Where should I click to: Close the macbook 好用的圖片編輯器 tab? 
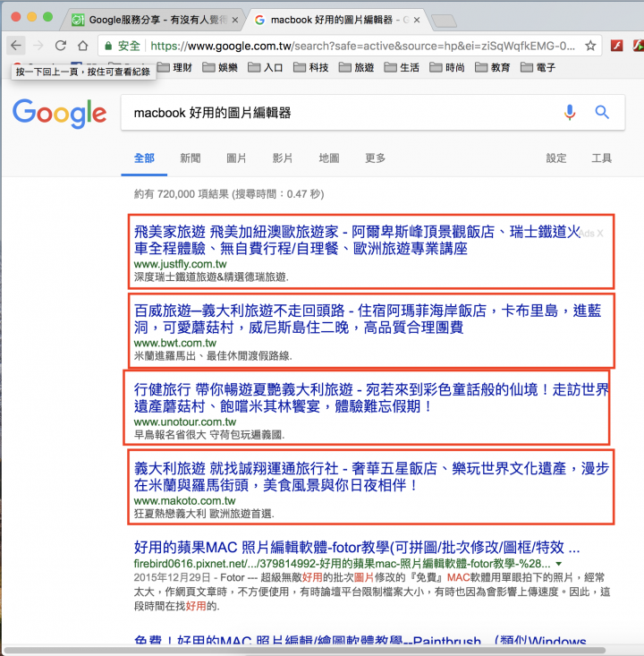(417, 20)
